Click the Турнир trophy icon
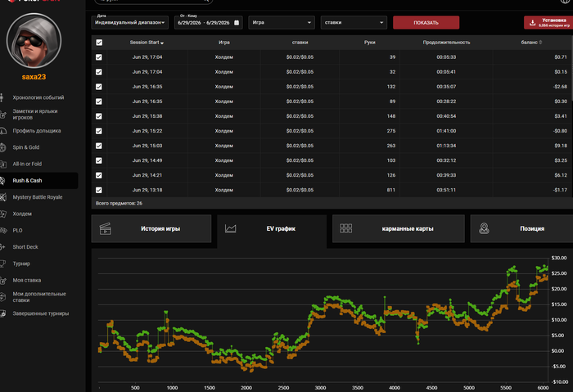Image resolution: width=573 pixels, height=392 pixels. pyautogui.click(x=3, y=264)
